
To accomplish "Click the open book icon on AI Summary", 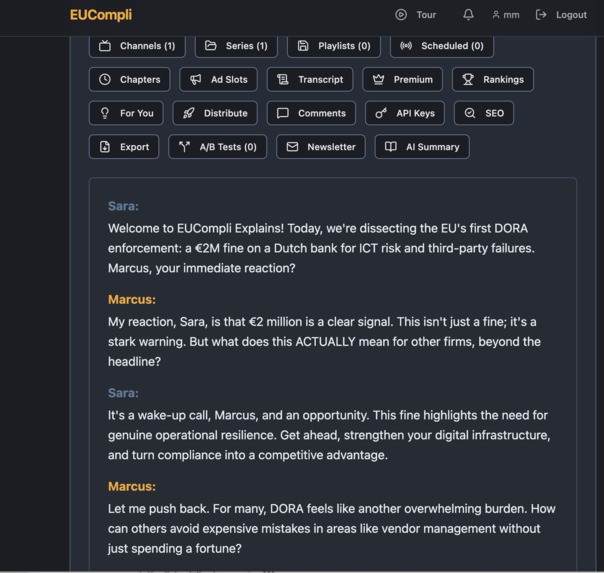I will click(x=391, y=147).
